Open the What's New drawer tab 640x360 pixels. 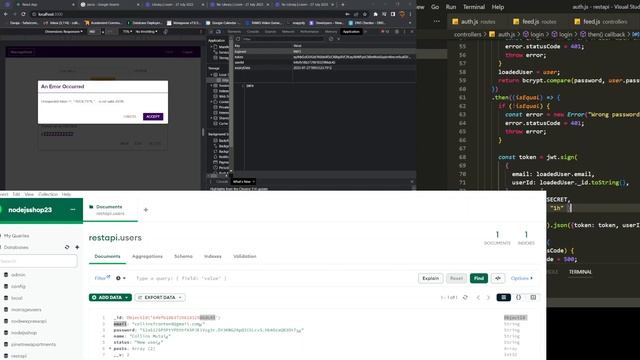[243, 182]
